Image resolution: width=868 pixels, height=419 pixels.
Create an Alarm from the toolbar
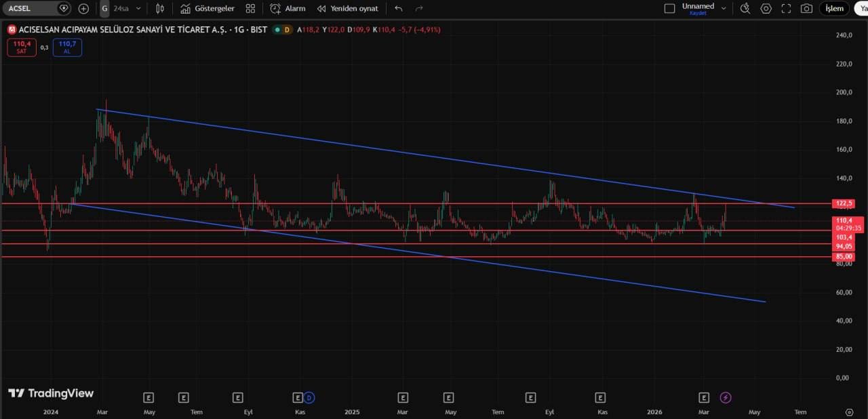click(288, 9)
